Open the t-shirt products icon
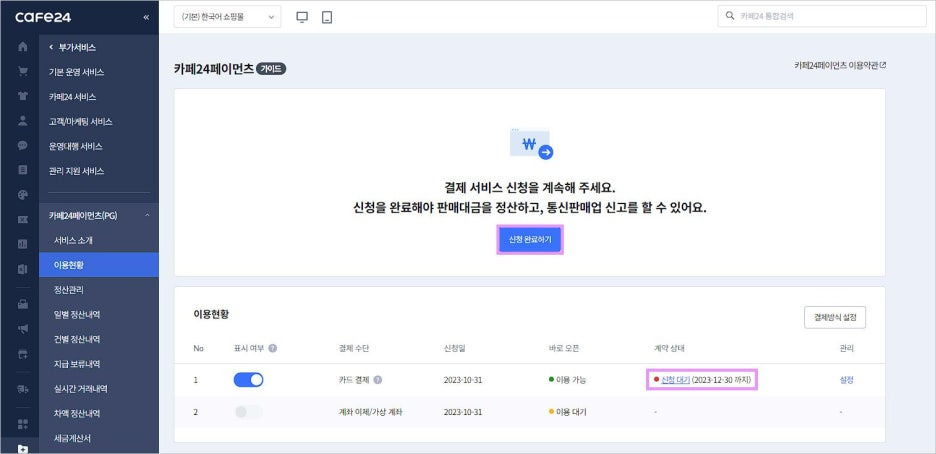Viewport: 936px width, 454px height. click(x=23, y=97)
